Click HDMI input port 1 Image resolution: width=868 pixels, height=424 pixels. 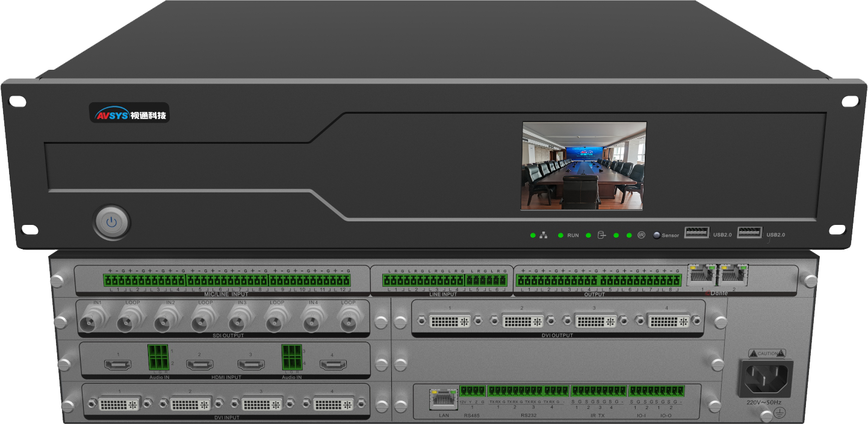coord(118,365)
